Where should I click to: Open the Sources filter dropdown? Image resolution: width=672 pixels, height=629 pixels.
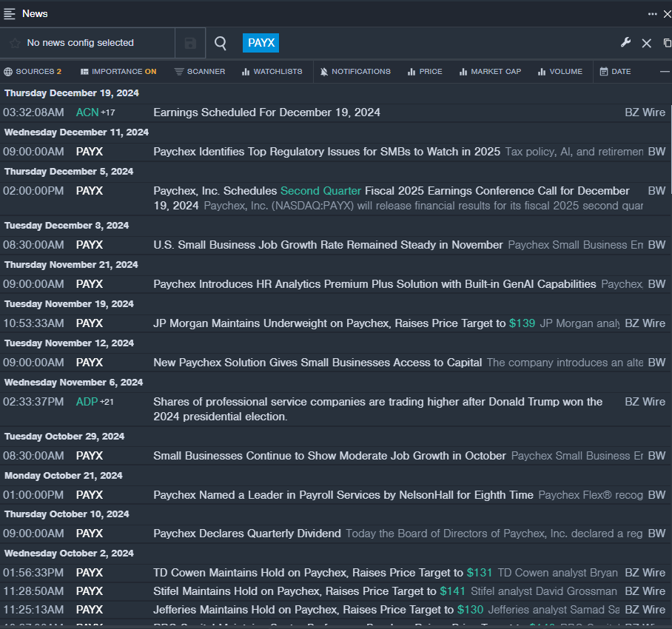coord(33,72)
